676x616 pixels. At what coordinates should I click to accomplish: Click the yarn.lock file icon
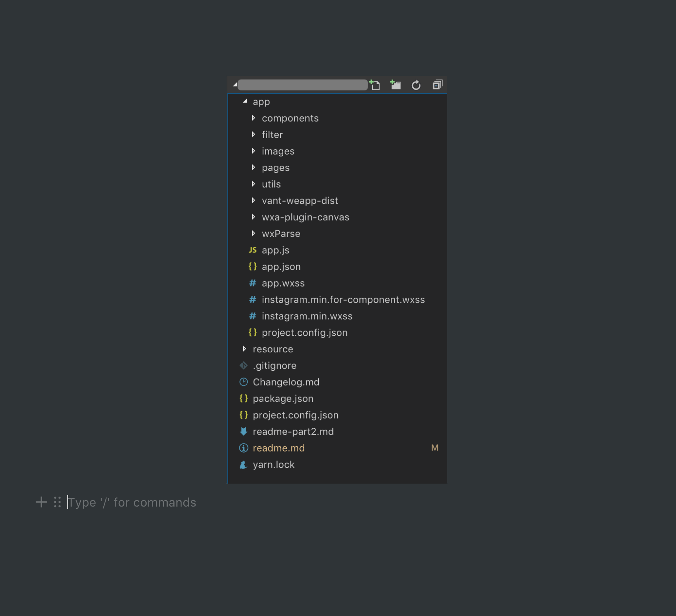point(243,464)
